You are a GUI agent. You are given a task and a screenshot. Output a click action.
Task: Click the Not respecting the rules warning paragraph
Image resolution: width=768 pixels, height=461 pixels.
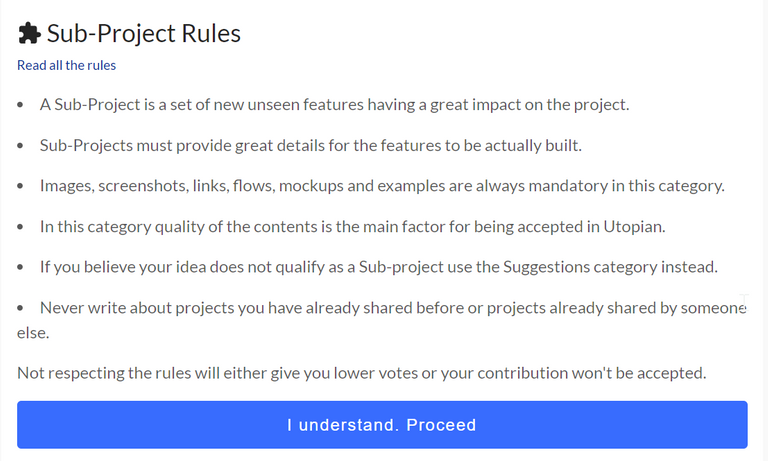361,373
